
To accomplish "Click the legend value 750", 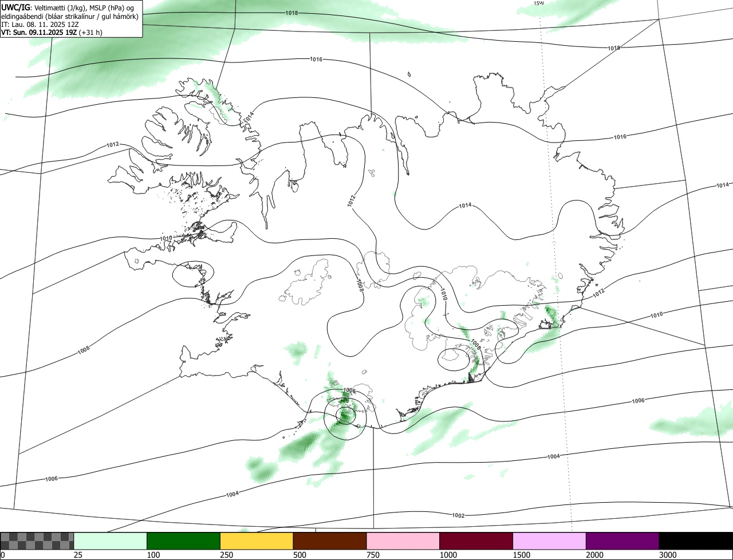I will click(x=373, y=555).
